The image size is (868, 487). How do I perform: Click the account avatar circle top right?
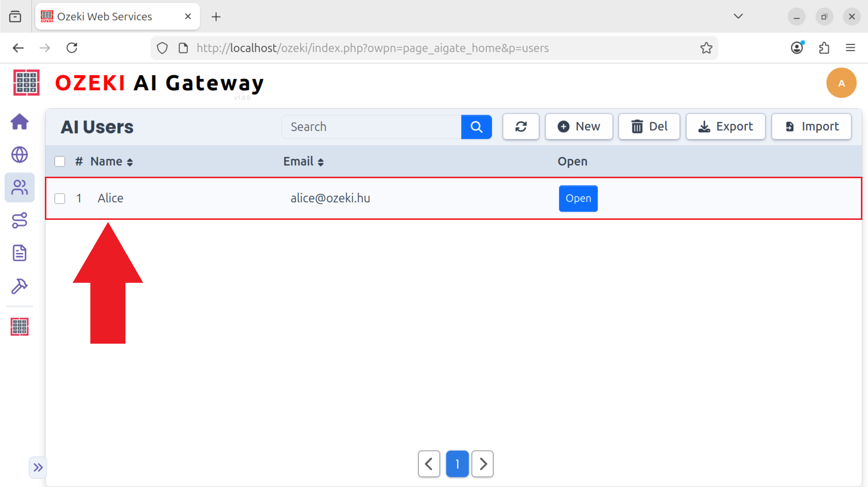pos(841,83)
